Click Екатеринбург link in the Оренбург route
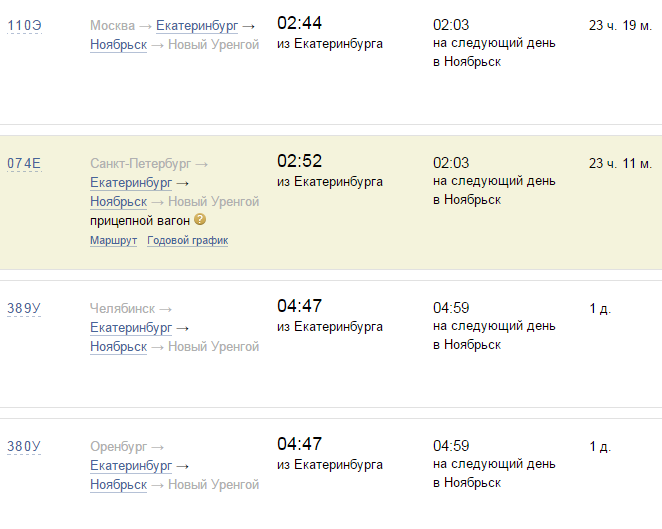The width and height of the screenshot is (662, 529). pyautogui.click(x=130, y=466)
